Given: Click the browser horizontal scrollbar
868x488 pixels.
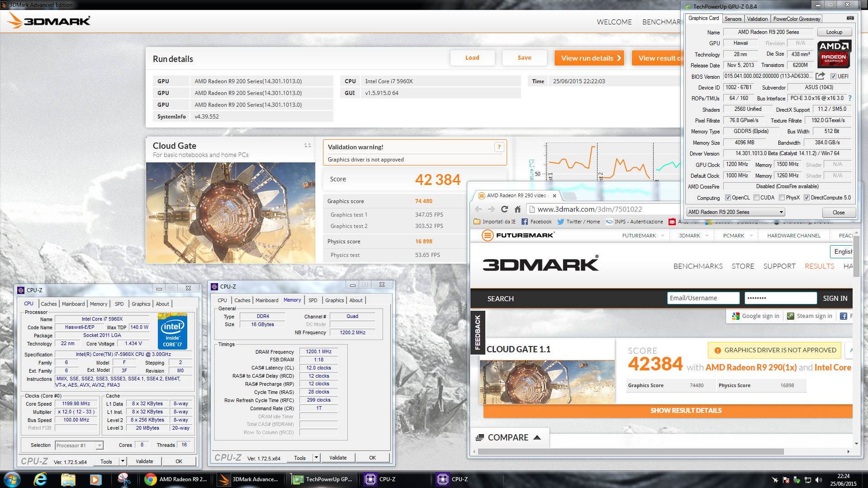Looking at the screenshot, I should pyautogui.click(x=631, y=451).
